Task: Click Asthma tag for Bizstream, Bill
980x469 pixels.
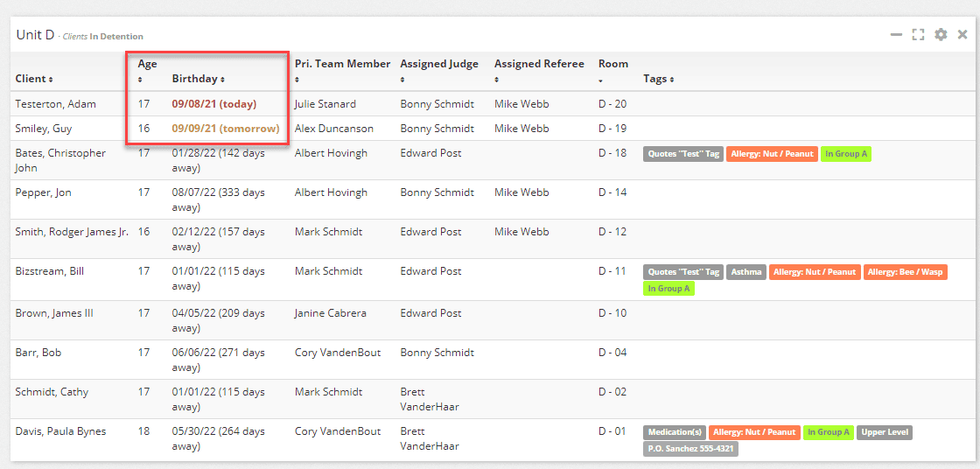Action: pos(745,272)
